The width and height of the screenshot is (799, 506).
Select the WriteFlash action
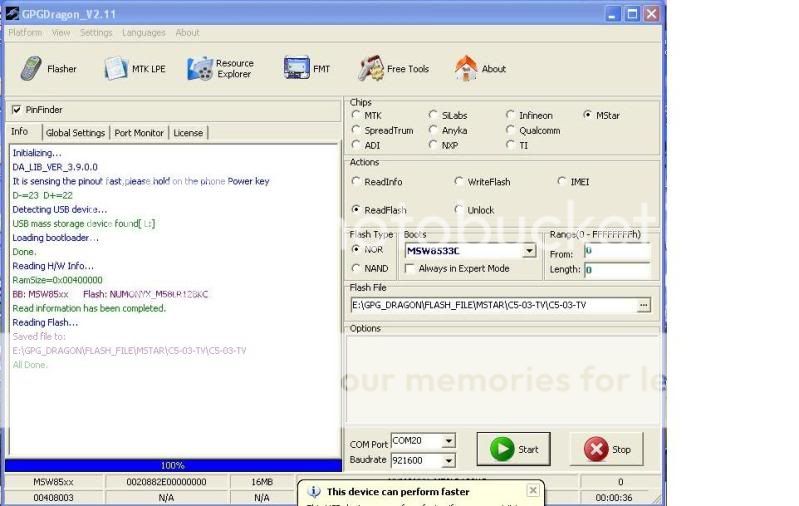[459, 181]
